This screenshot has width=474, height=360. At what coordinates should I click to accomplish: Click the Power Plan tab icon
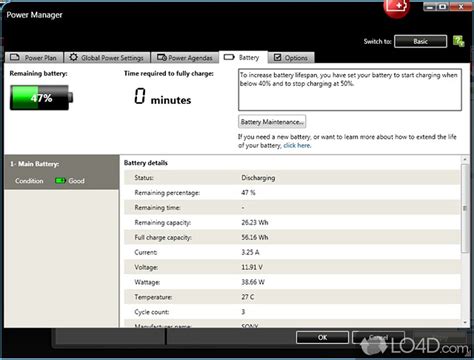pyautogui.click(x=15, y=57)
